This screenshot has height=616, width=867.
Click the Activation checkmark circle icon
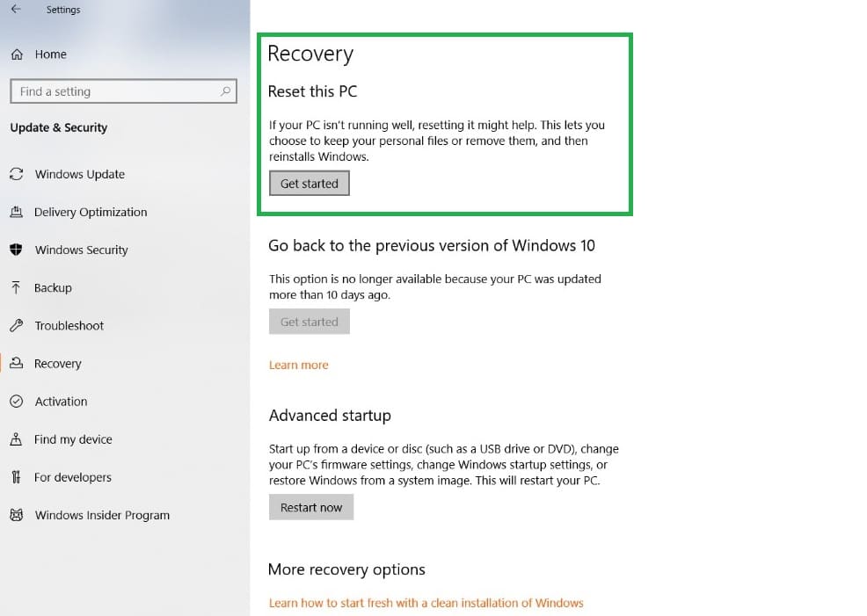(x=17, y=401)
